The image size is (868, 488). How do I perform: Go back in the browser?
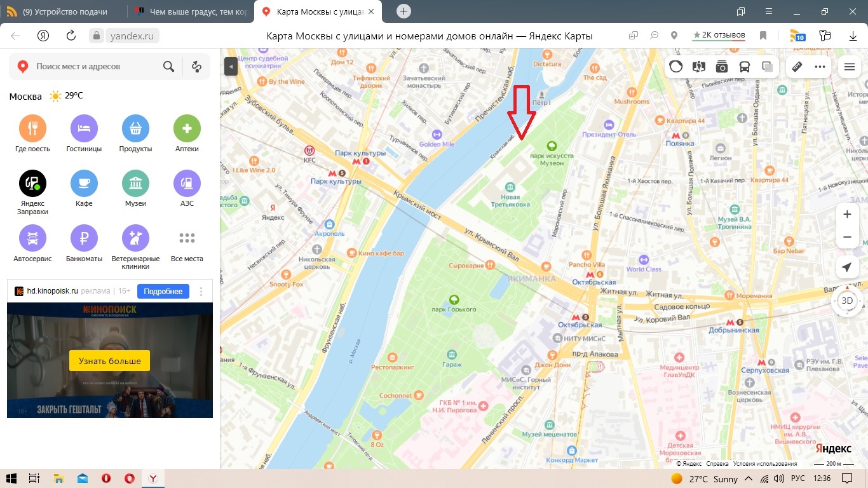15,36
